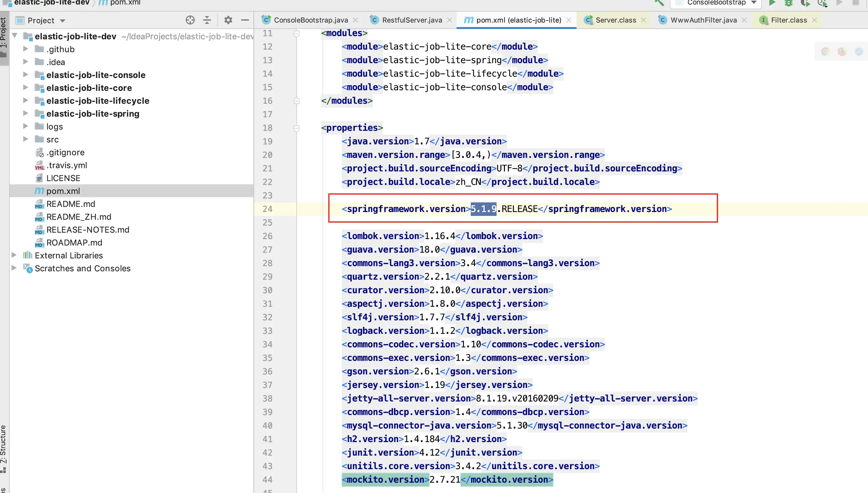Image resolution: width=868 pixels, height=493 pixels.
Task: Switch to the RestfulServer.java tab
Action: point(412,20)
